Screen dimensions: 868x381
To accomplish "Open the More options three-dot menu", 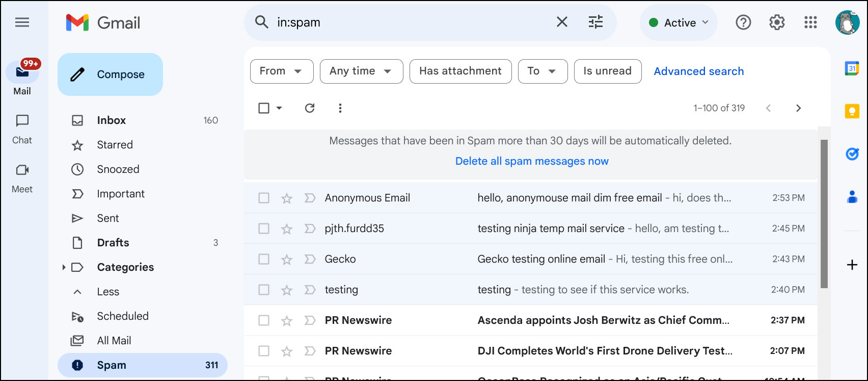I will point(340,108).
